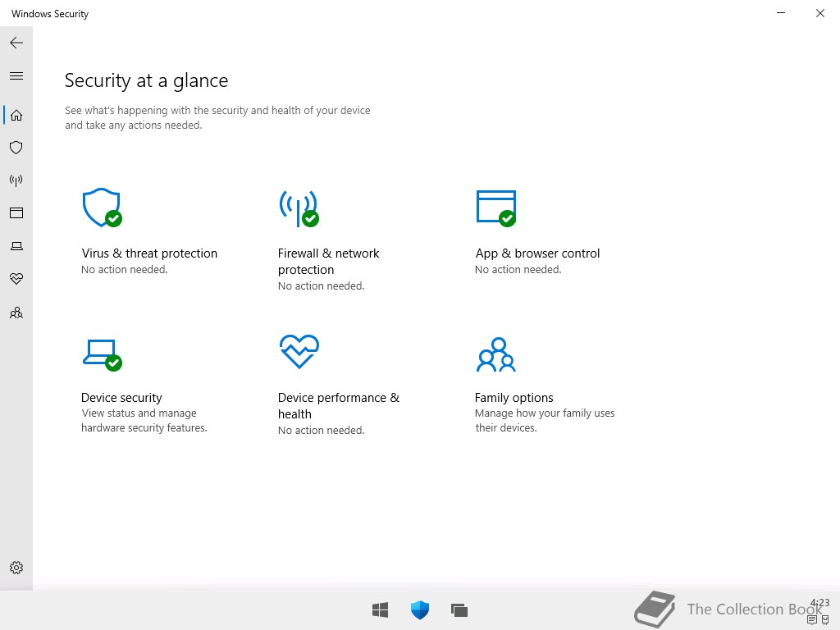Image resolution: width=840 pixels, height=630 pixels.
Task: Click the taskbar clock showing 4:23
Action: click(819, 603)
